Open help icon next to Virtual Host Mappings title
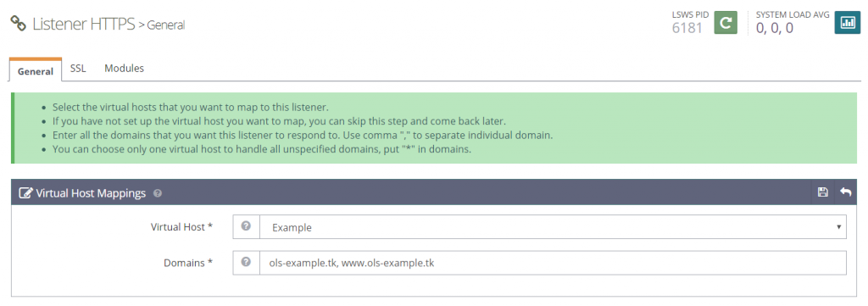Image resolution: width=868 pixels, height=306 pixels. click(158, 193)
